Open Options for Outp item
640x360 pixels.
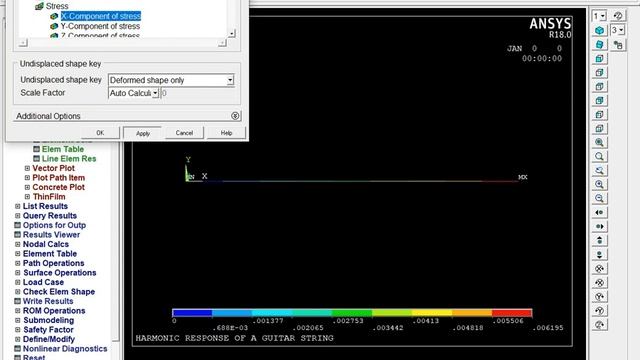pos(54,225)
